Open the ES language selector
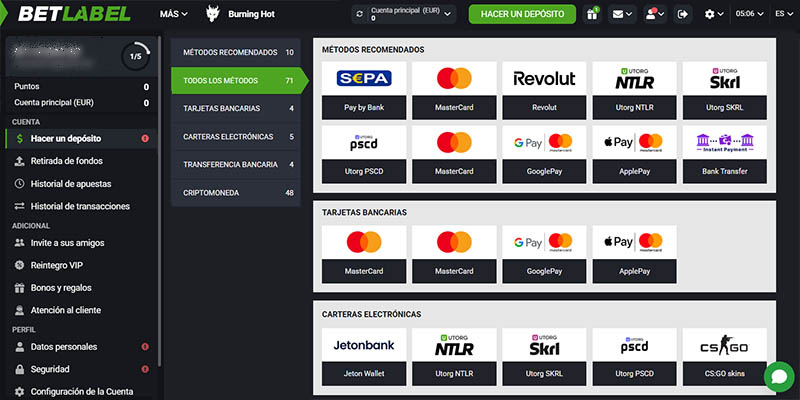Image resolution: width=800 pixels, height=400 pixels. (779, 14)
